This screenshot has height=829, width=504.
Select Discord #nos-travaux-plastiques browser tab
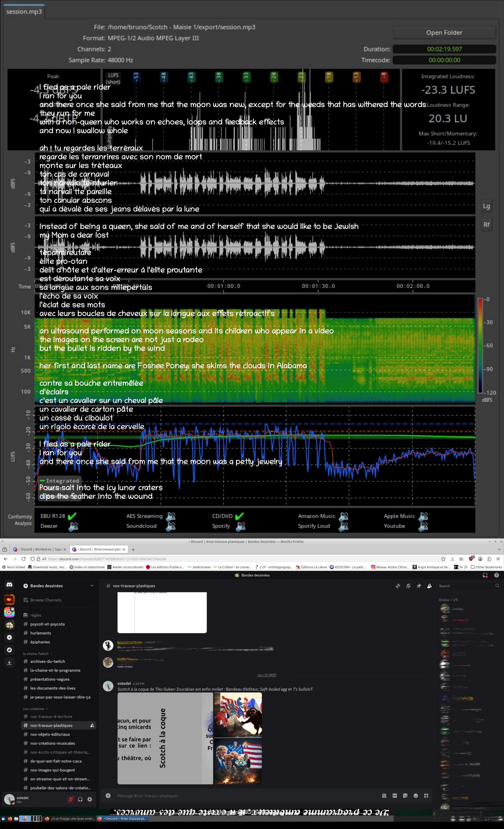99,549
